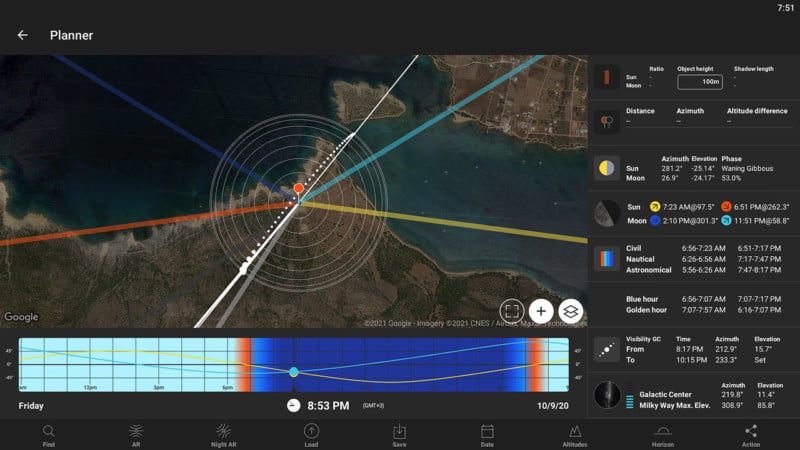Open the Horizon tool
Screen dimensions: 800x450
click(663, 434)
